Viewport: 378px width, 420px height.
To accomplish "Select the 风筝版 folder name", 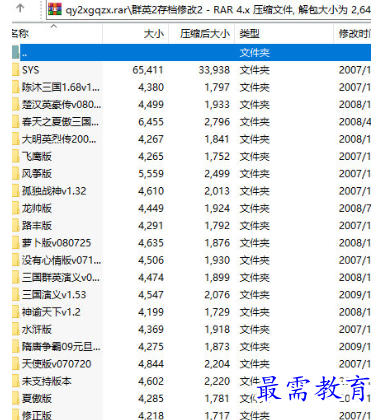I will tap(37, 174).
